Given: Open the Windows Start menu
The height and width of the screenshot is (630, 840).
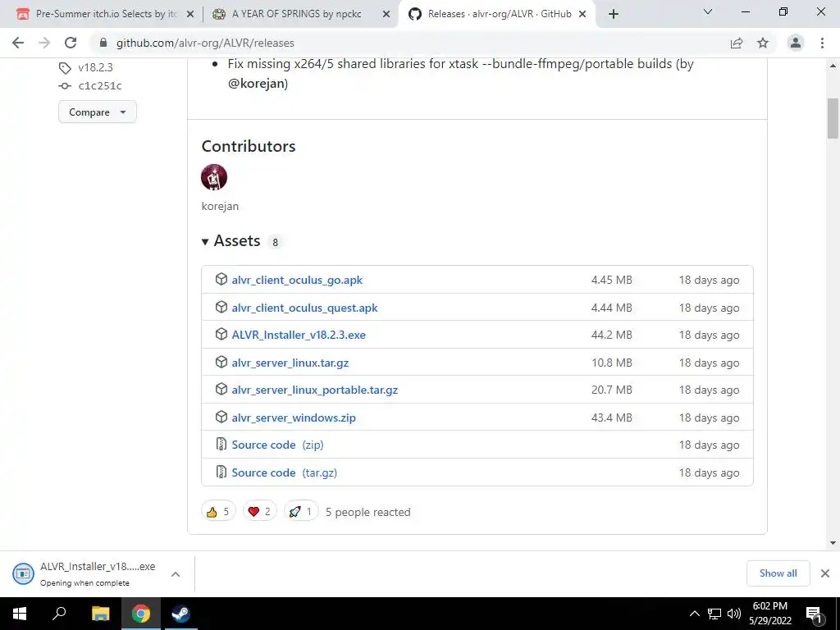Looking at the screenshot, I should point(20,614).
